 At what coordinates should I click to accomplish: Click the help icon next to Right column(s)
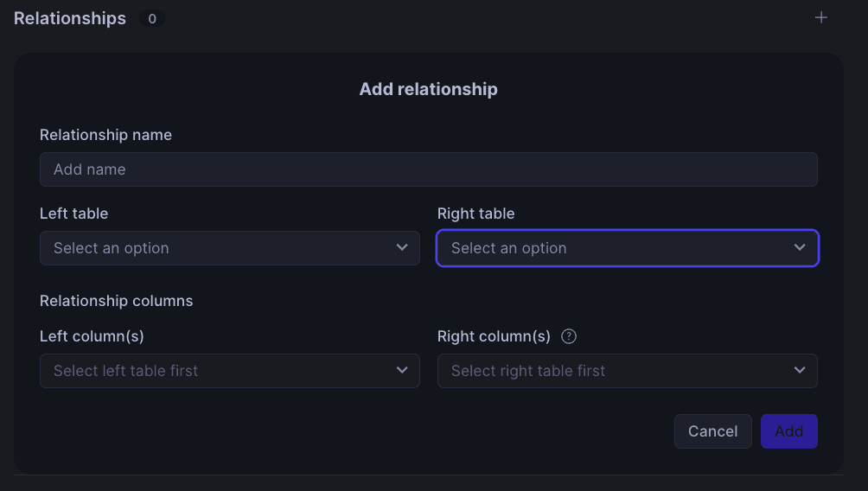point(569,336)
